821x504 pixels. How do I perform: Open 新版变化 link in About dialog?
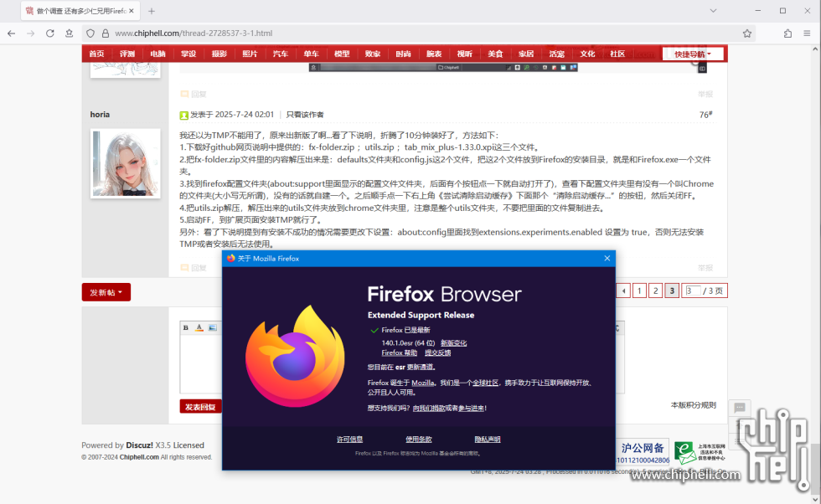point(453,342)
